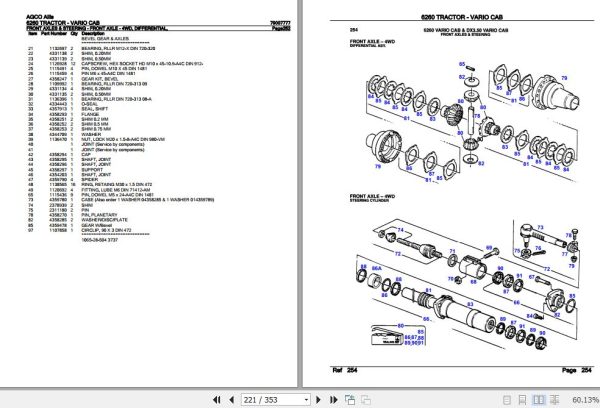Select the two-page view mode

click(x=539, y=400)
